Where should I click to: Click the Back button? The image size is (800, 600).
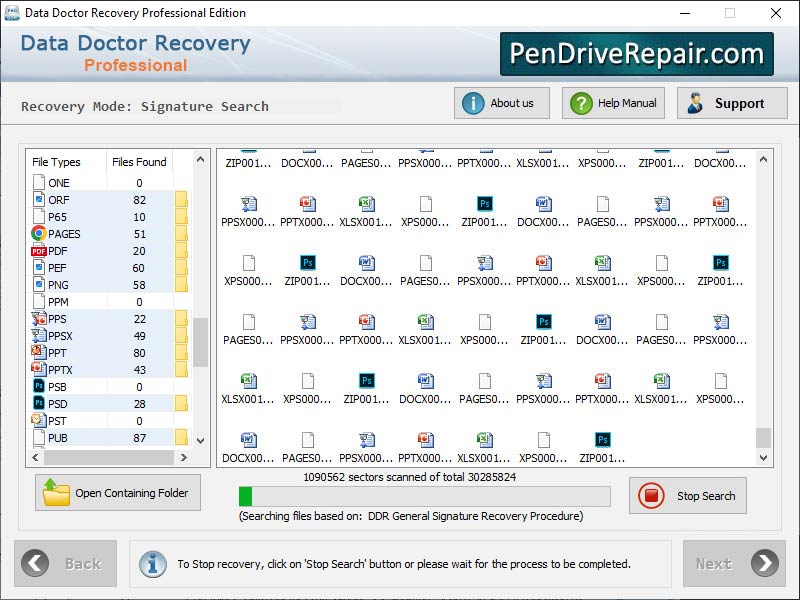(65, 563)
